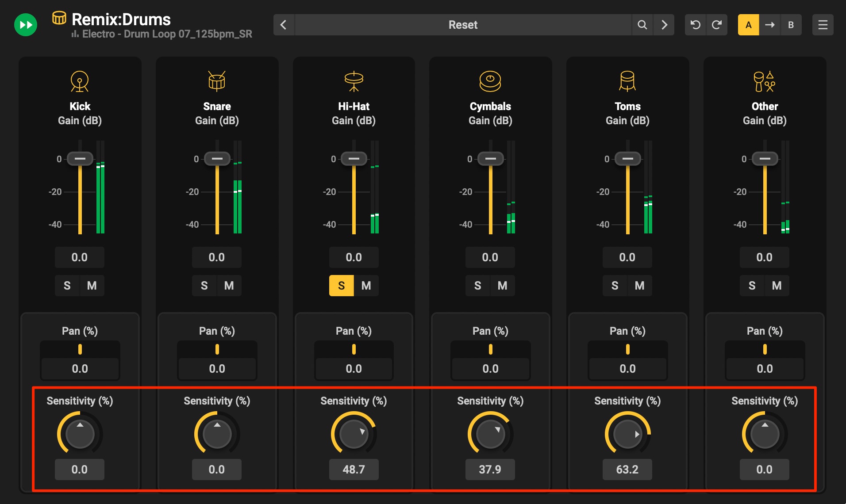Viewport: 846px width, 504px height.
Task: Click the Cymbals gain fader handle
Action: [491, 158]
